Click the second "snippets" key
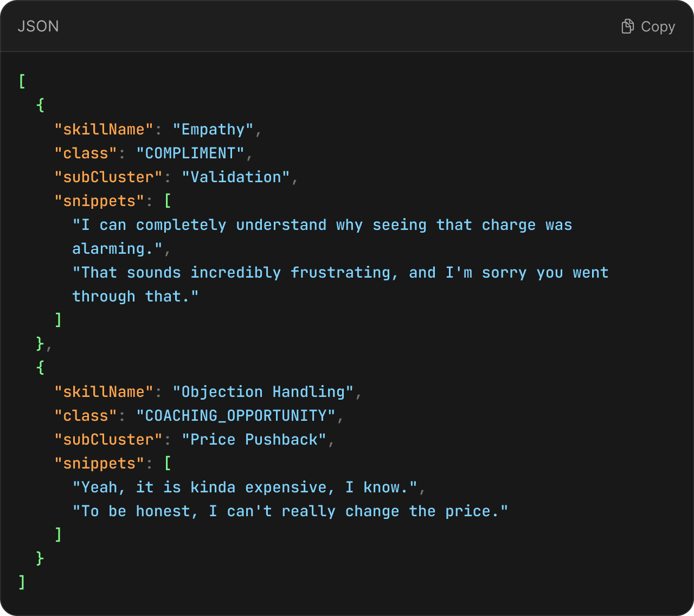 click(99, 464)
